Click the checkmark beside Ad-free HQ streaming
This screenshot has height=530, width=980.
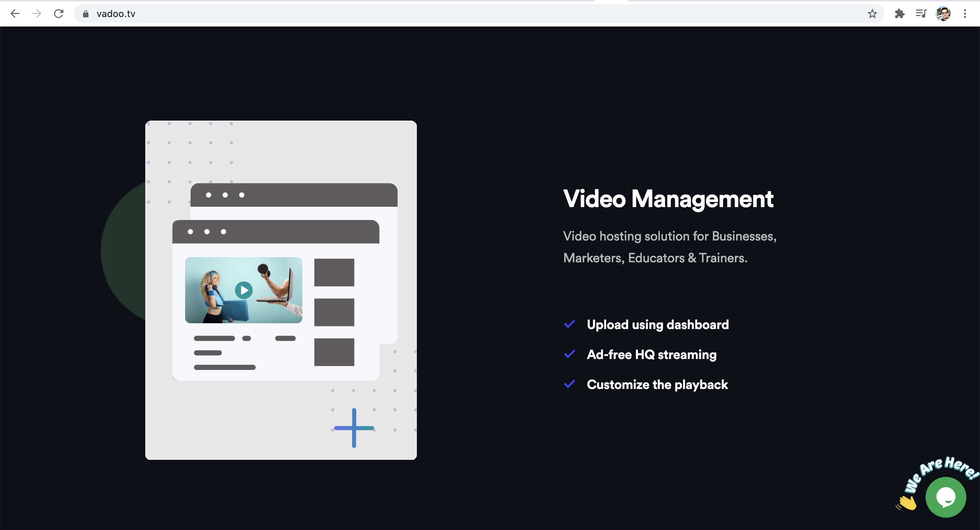[570, 354]
